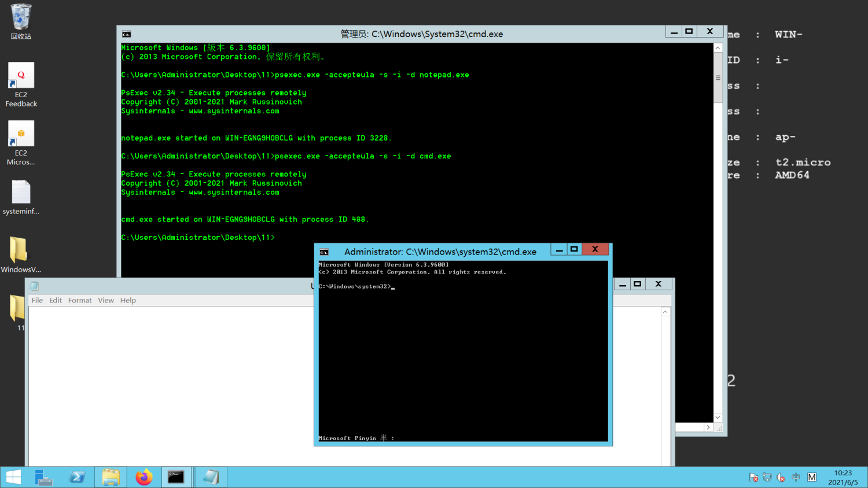Screen dimensions: 868x488
Task: Minimize the 管理员 cmd.exe window
Action: 674,32
